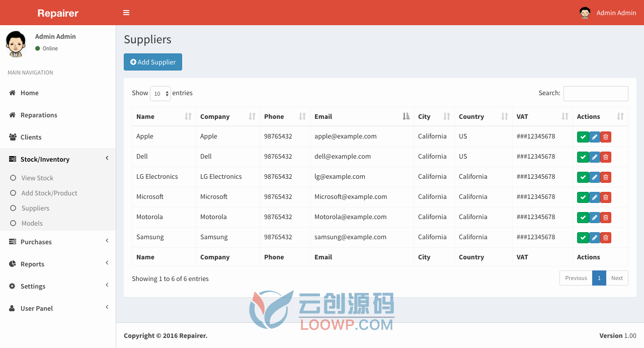Image resolution: width=644 pixels, height=348 pixels.
Task: Open the entries-per-page dropdown
Action: (x=160, y=94)
